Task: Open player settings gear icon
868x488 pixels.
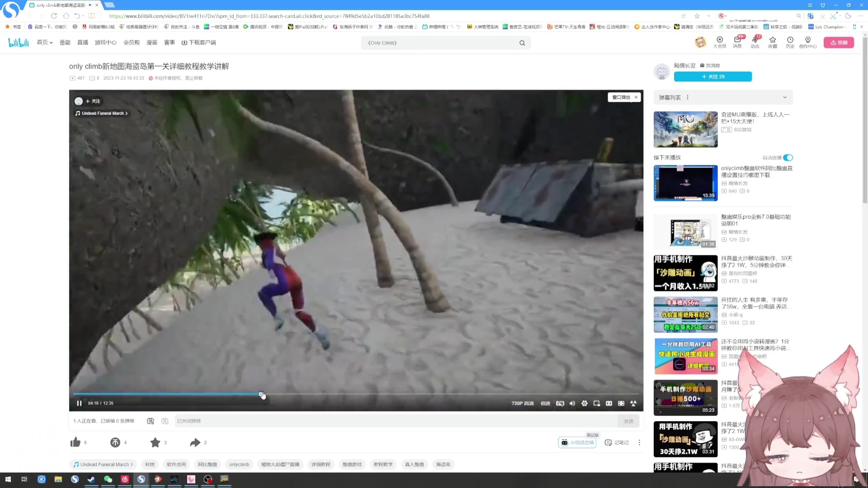Action: pos(585,403)
